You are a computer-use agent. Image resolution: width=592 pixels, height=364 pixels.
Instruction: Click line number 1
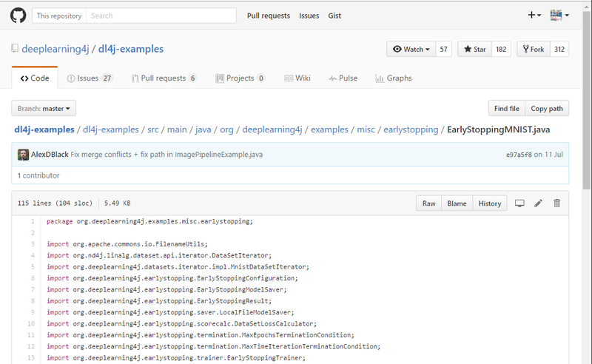33,221
